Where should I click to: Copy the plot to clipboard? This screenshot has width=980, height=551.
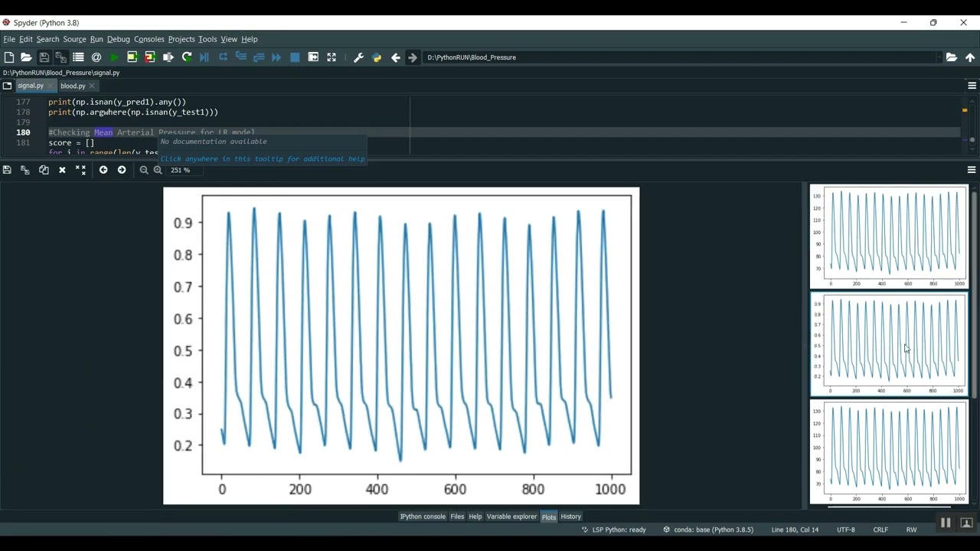[x=44, y=170]
